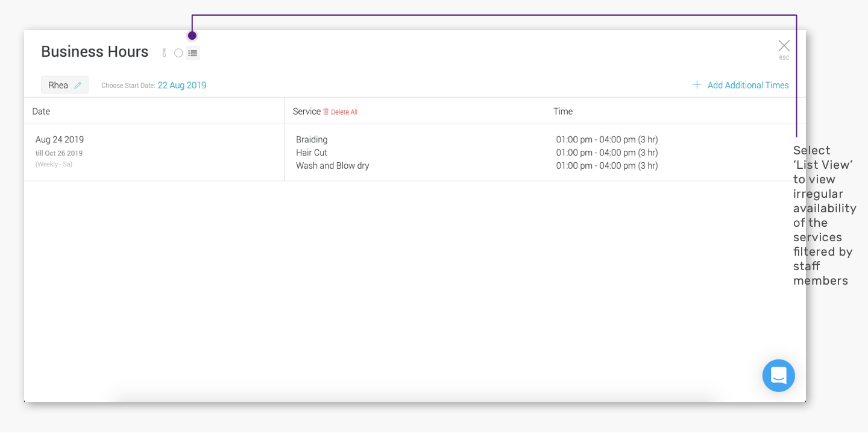Click Add Additional Times
868x433 pixels.
click(x=741, y=86)
